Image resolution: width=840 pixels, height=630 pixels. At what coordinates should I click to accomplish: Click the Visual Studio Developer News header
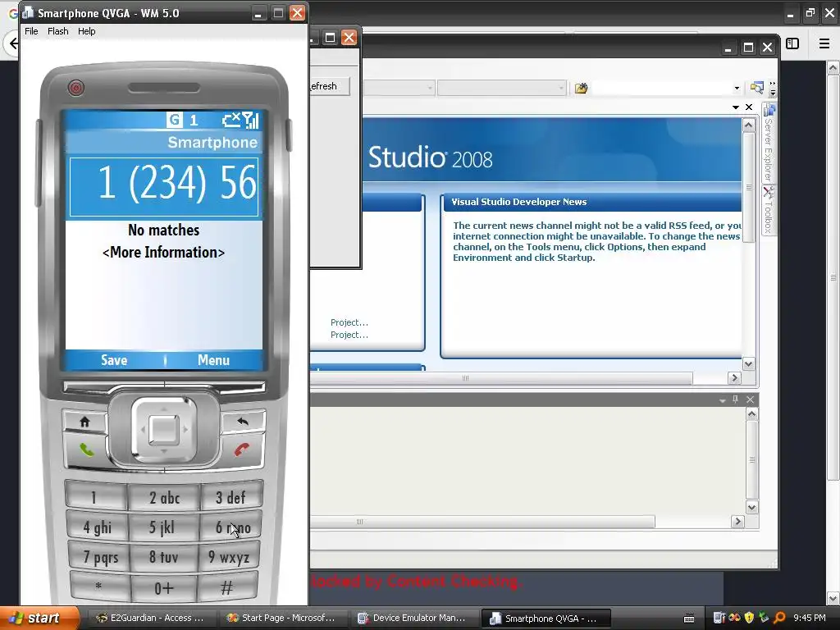(x=518, y=202)
